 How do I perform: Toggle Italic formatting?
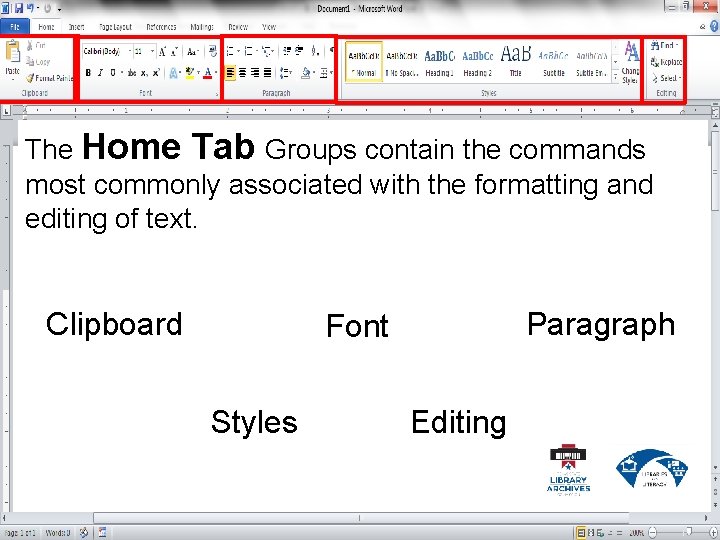[x=100, y=73]
